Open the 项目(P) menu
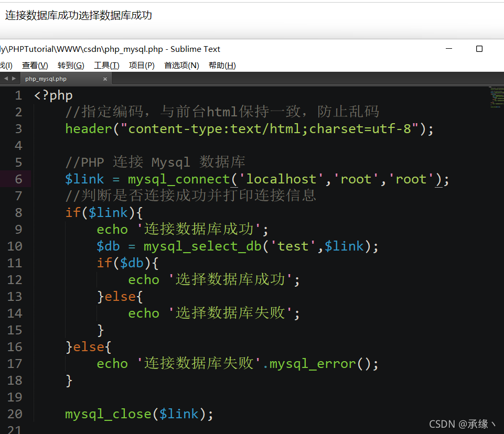The width and height of the screenshot is (504, 434). point(142,66)
